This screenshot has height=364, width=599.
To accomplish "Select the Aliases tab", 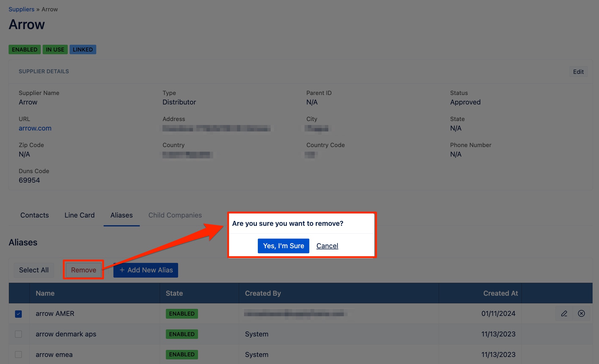I will coord(122,215).
